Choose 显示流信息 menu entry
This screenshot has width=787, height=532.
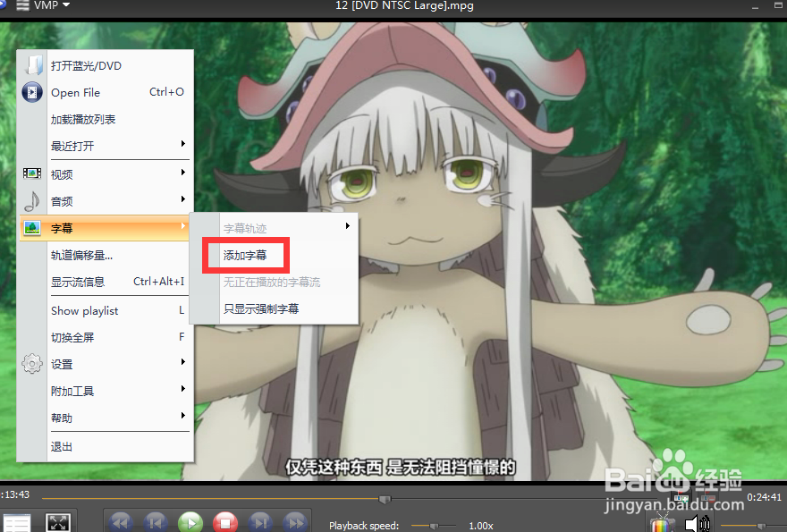(106, 282)
